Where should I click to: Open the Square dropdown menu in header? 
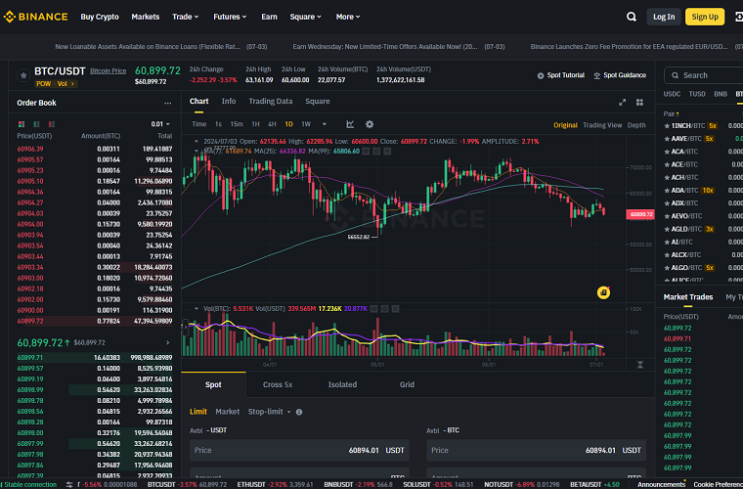pyautogui.click(x=306, y=17)
